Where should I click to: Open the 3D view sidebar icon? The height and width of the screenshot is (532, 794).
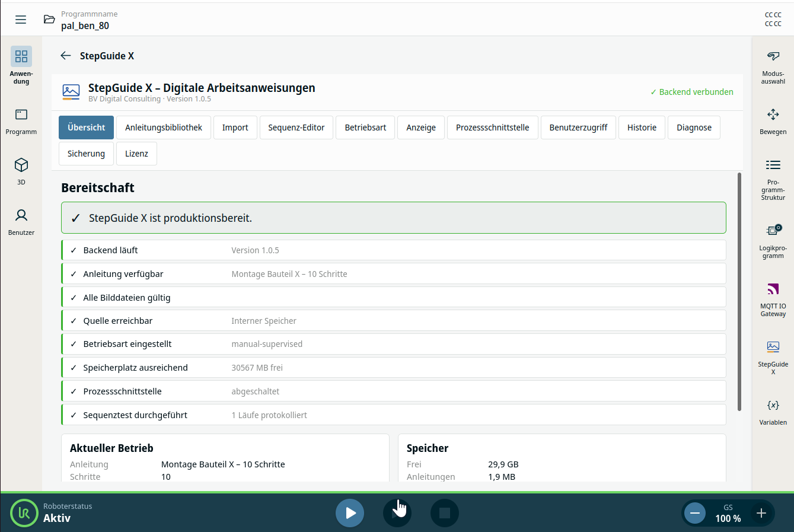21,171
